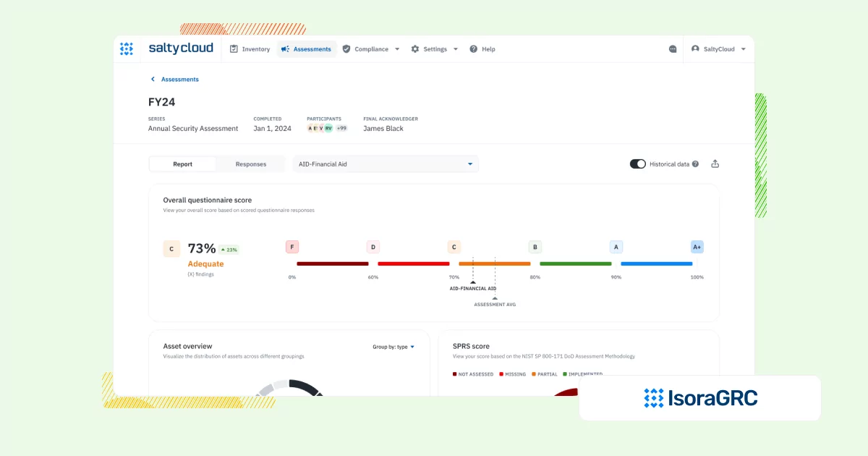Click the back chevron before Assessments
The height and width of the screenshot is (456, 868).
[x=153, y=80]
